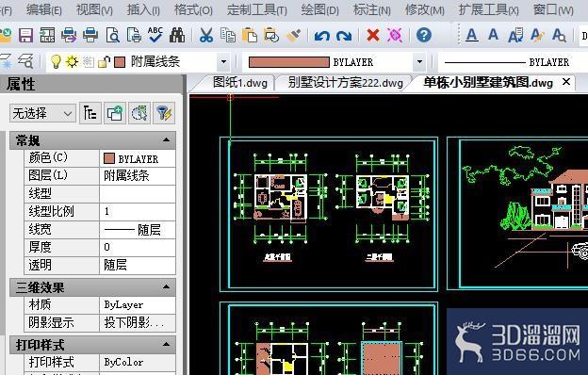588x375 pixels.
Task: Open the 插入(I) menu
Action: point(143,9)
